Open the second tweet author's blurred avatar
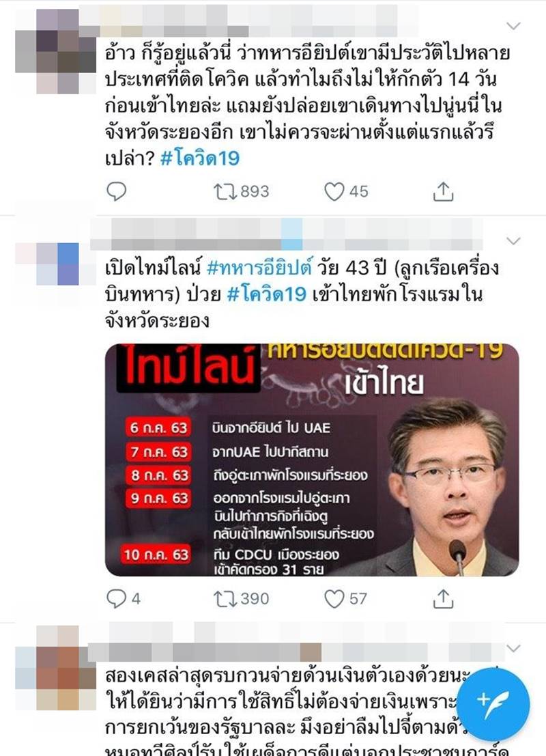The image size is (546, 756). [56, 264]
